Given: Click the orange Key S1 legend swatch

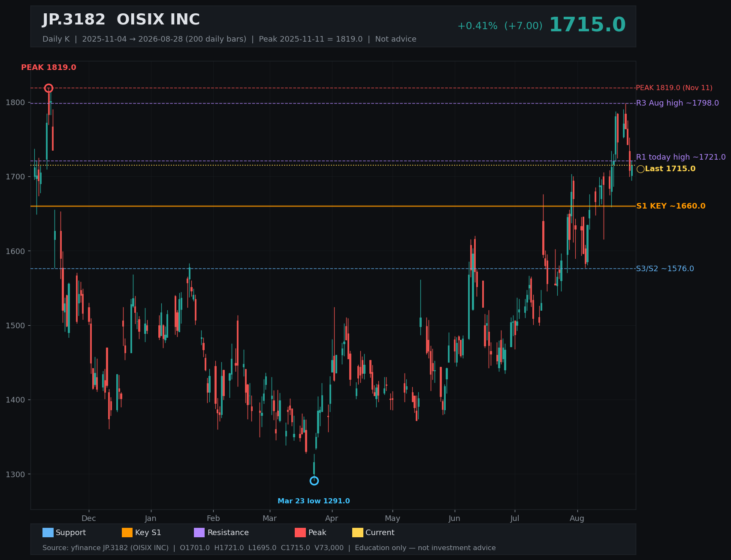Looking at the screenshot, I should click(x=127, y=533).
